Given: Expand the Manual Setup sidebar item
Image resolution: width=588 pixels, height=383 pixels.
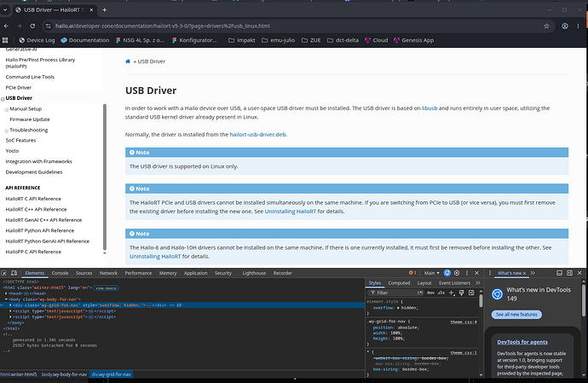Looking at the screenshot, I should click(x=6, y=110).
